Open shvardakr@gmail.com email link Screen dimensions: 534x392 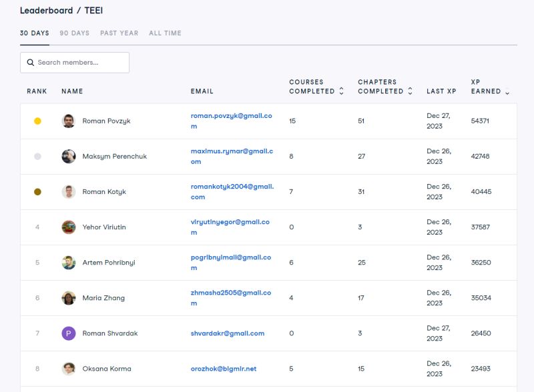click(x=227, y=333)
